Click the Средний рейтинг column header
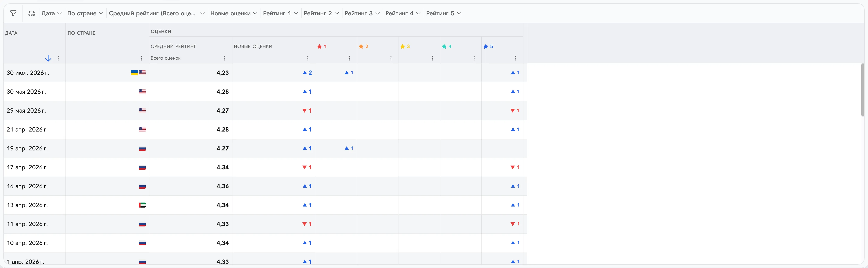Screen dimensions: 868x268 [173, 47]
